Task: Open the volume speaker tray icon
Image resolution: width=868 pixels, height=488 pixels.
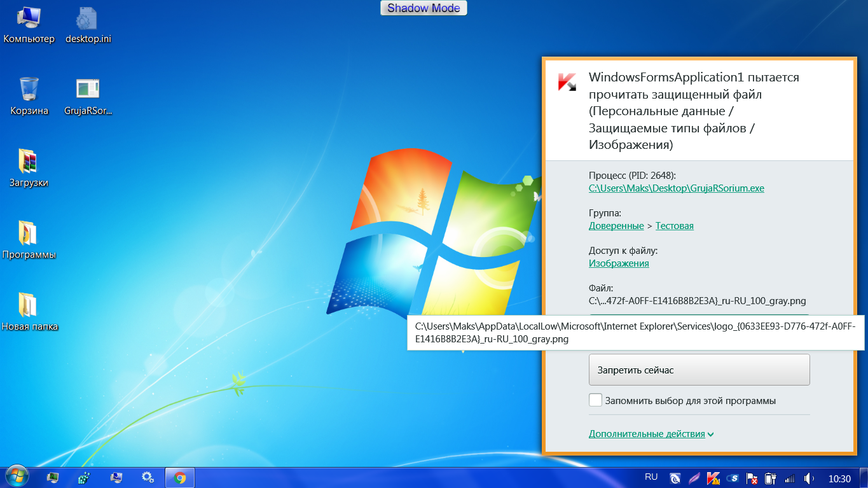Action: point(809,478)
